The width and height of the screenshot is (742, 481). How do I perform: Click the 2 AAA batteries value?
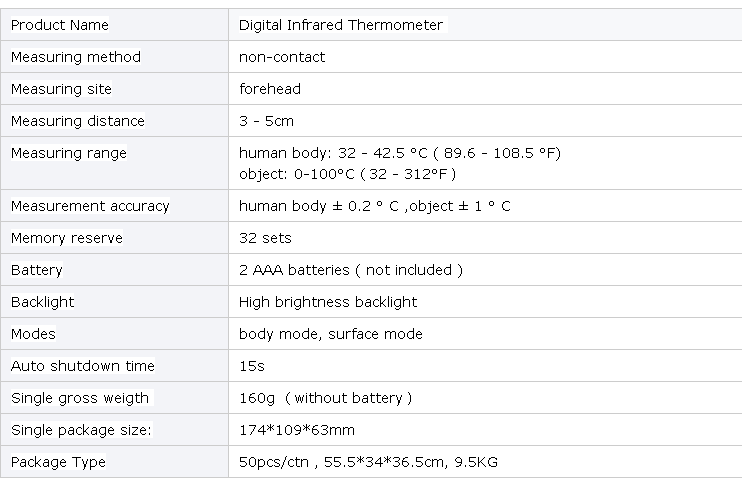pyautogui.click(x=351, y=270)
